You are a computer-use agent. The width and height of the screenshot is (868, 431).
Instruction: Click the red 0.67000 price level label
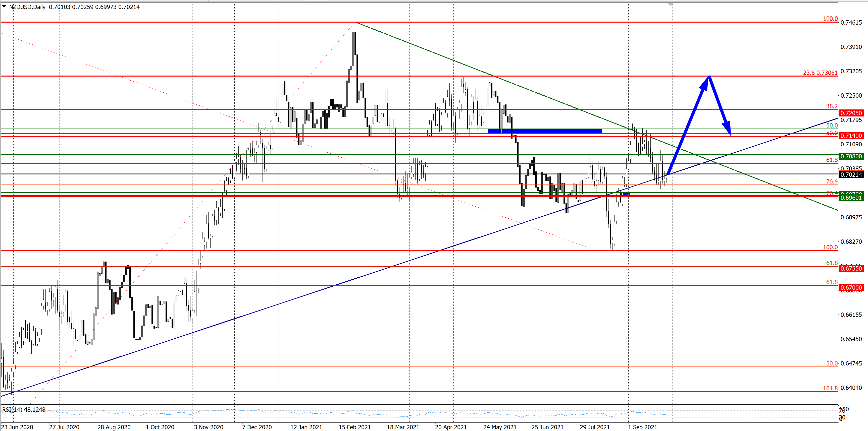851,288
